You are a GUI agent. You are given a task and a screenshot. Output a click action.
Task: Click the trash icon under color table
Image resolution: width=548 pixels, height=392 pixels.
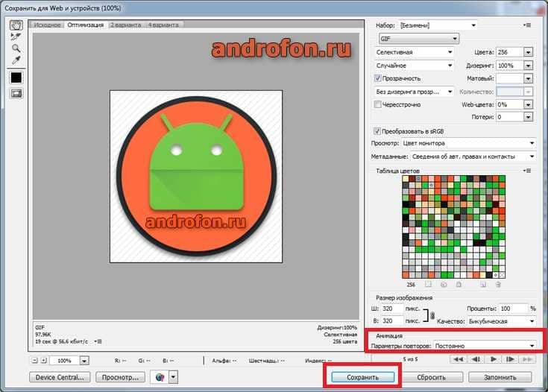498,285
